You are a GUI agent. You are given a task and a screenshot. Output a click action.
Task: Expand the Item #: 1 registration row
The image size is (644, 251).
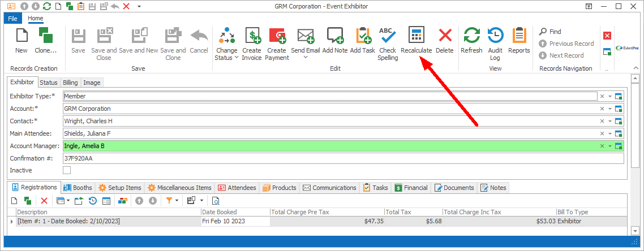pyautogui.click(x=11, y=222)
